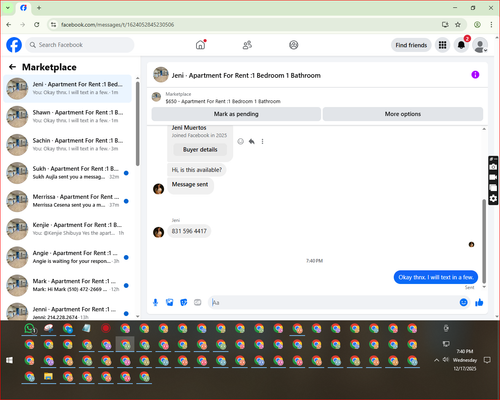Open the Jeni conversation in the list
Viewport: 500px width, 400px height.
click(68, 89)
